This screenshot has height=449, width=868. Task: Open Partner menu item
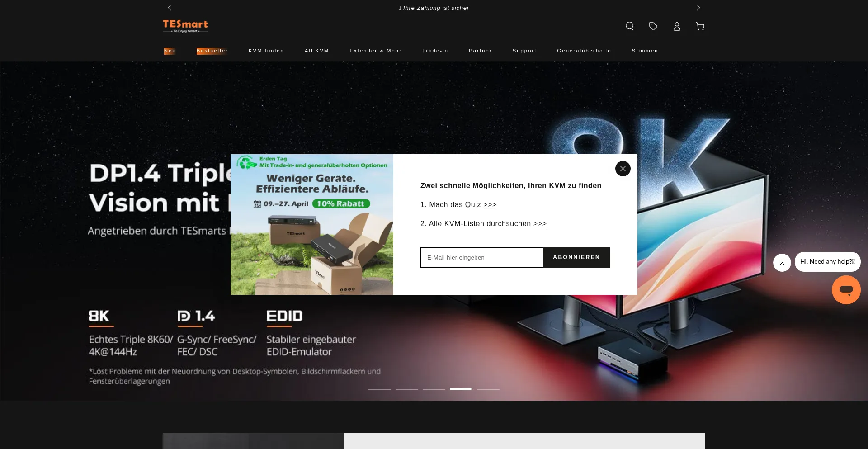481,51
